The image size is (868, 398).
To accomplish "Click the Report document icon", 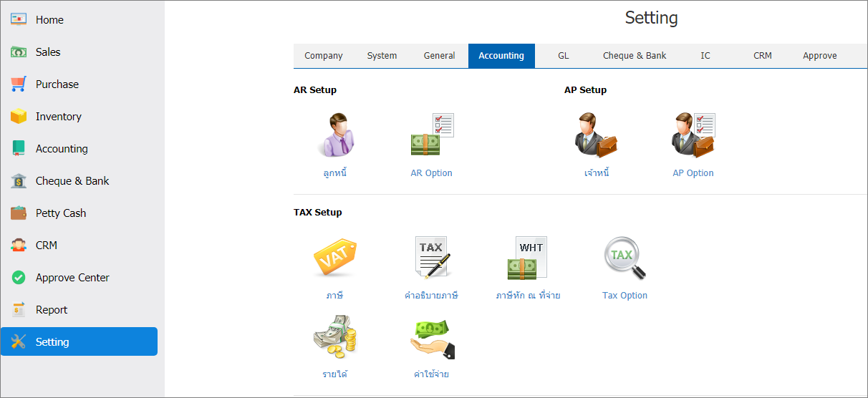I will pyautogui.click(x=19, y=309).
